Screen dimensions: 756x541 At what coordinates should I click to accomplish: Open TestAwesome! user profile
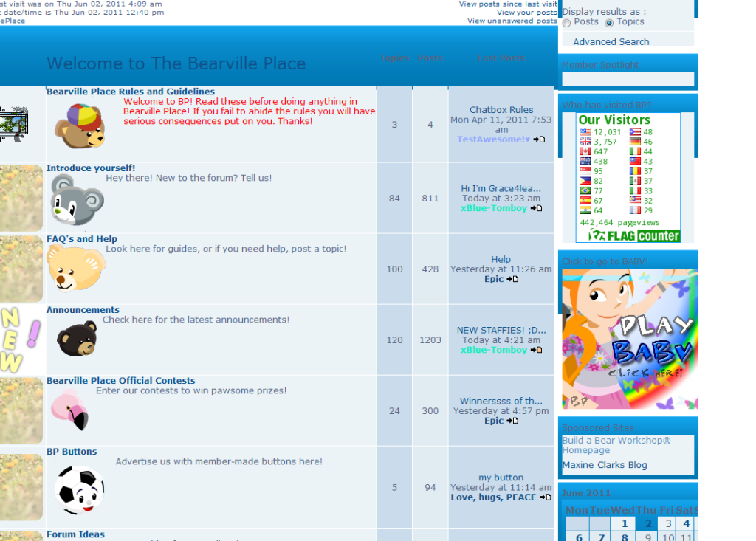tap(494, 139)
